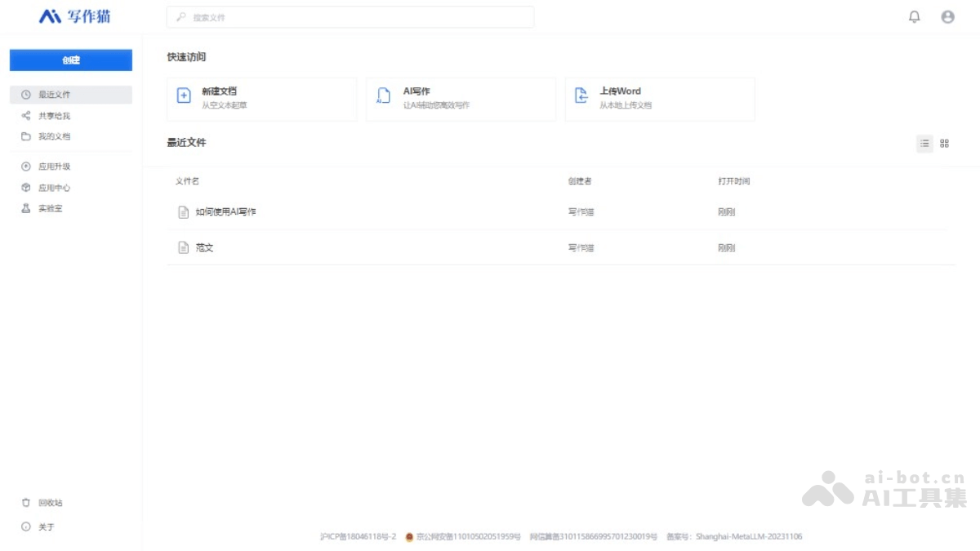Click the notification bell icon
Viewport: 980px width, 551px height.
point(914,17)
